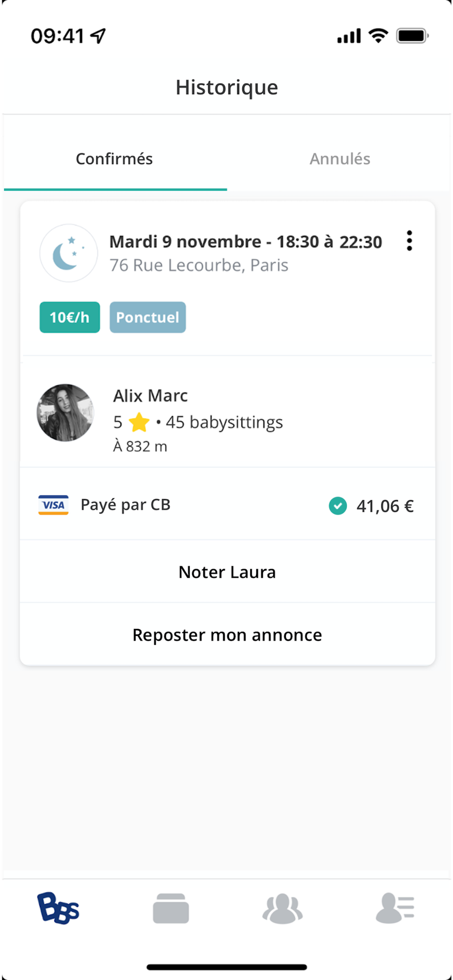Open the babysitters group icon
Screen dimensions: 453x980
pos(282,908)
